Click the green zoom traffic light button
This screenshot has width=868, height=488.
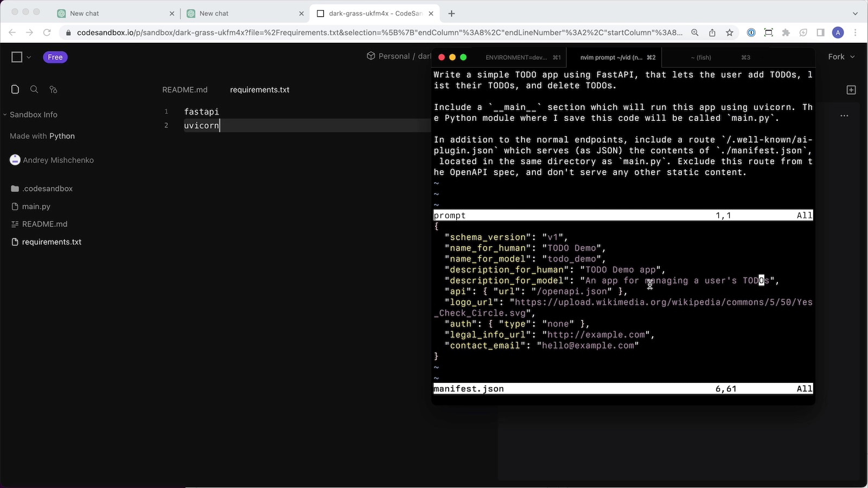[463, 56]
